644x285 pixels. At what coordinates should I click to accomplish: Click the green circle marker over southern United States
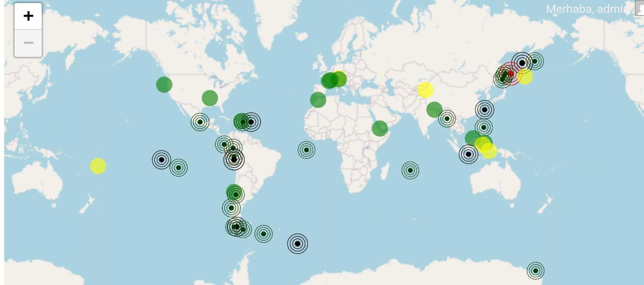point(210,98)
